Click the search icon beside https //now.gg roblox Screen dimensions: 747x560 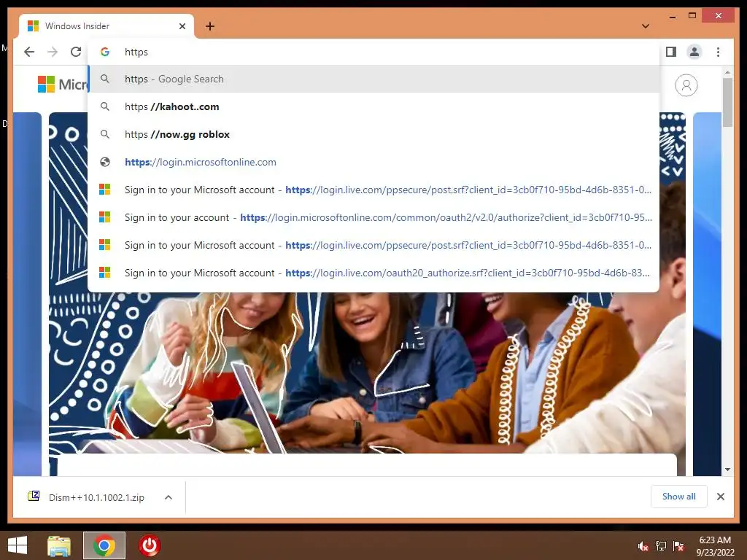click(x=105, y=134)
